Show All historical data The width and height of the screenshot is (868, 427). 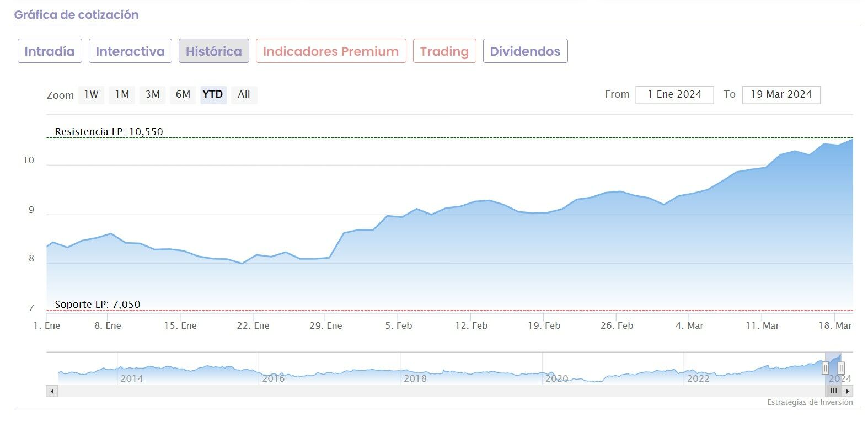point(244,94)
